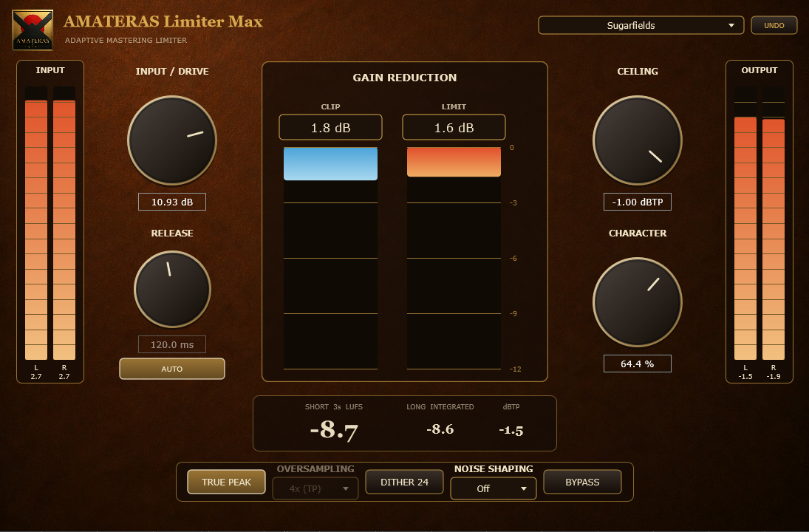Click the LIMIT 1.6 dB readout

tap(454, 127)
